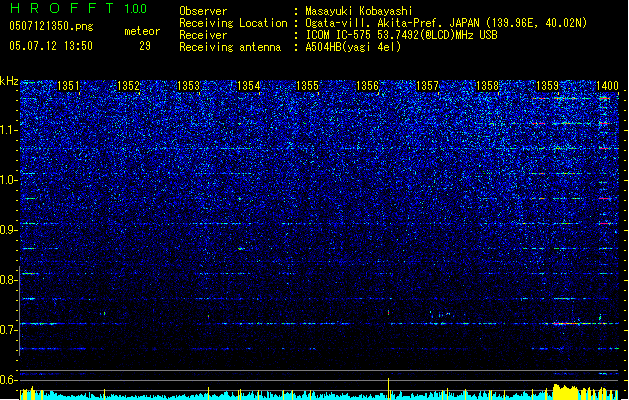
Task: Click the Receiving antenna label
Action: tap(230, 47)
